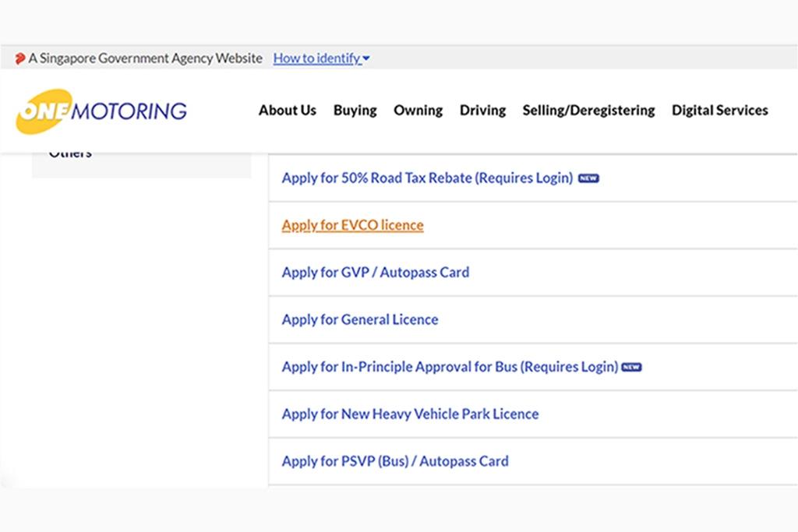Screen dimensions: 798x532
Task: Click the OneMotoring logo
Action: 101,111
